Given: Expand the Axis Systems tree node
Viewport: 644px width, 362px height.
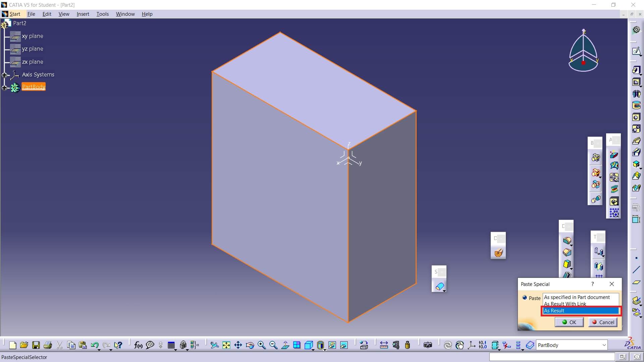Looking at the screenshot, I should click(4, 75).
